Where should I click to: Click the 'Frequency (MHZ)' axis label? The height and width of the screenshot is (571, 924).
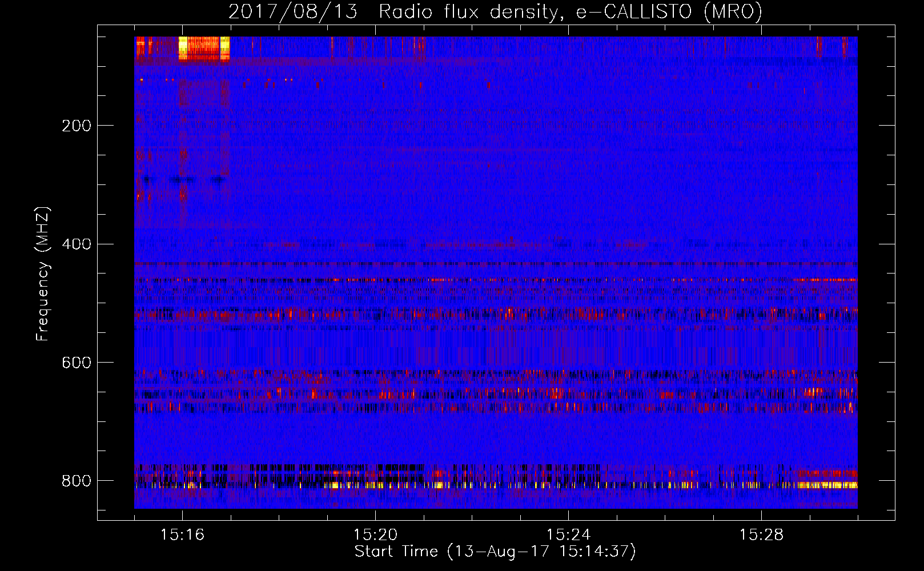click(x=42, y=274)
